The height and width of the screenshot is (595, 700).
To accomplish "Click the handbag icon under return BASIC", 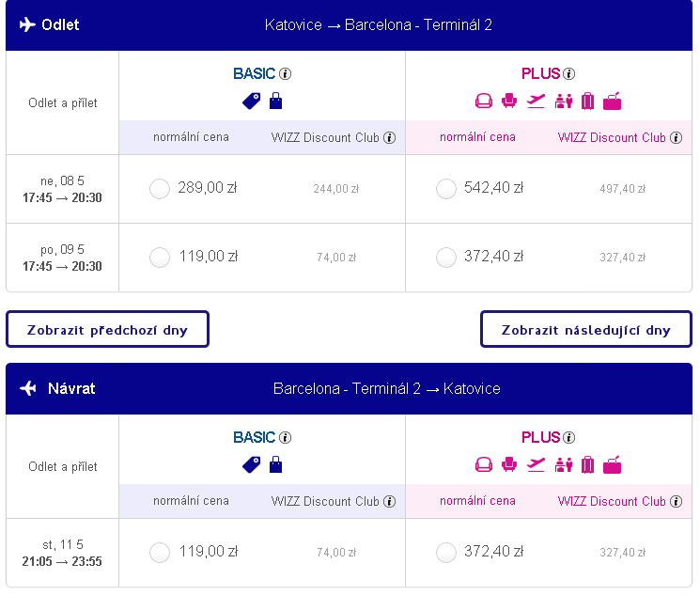I will 276,465.
